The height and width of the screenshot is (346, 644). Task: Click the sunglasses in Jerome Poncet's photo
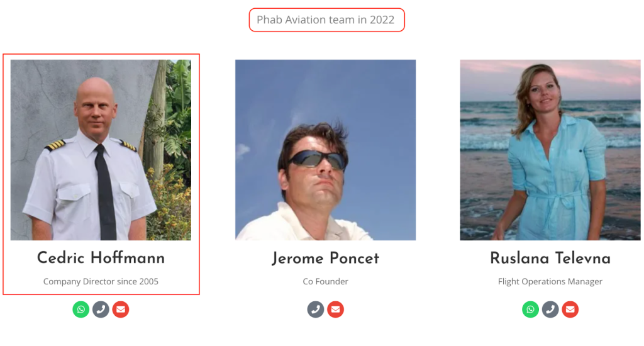point(318,160)
